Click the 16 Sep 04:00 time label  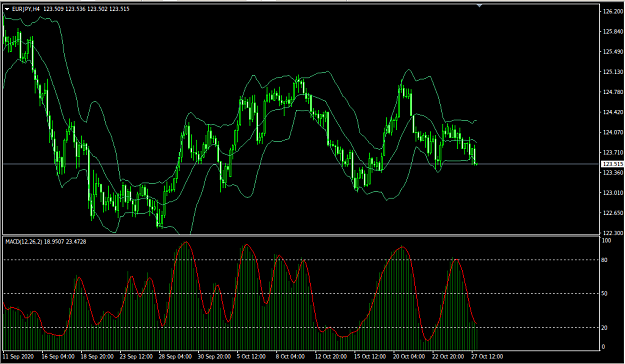[58, 356]
